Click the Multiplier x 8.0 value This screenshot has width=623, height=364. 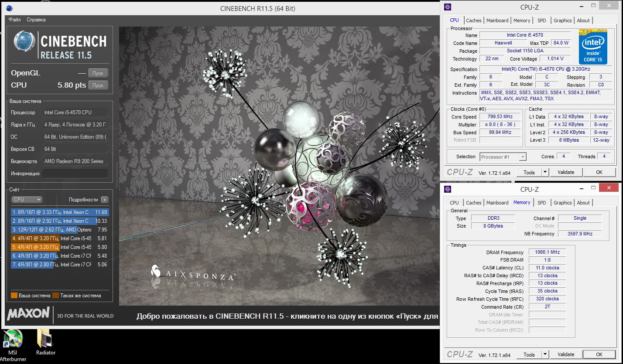500,125
